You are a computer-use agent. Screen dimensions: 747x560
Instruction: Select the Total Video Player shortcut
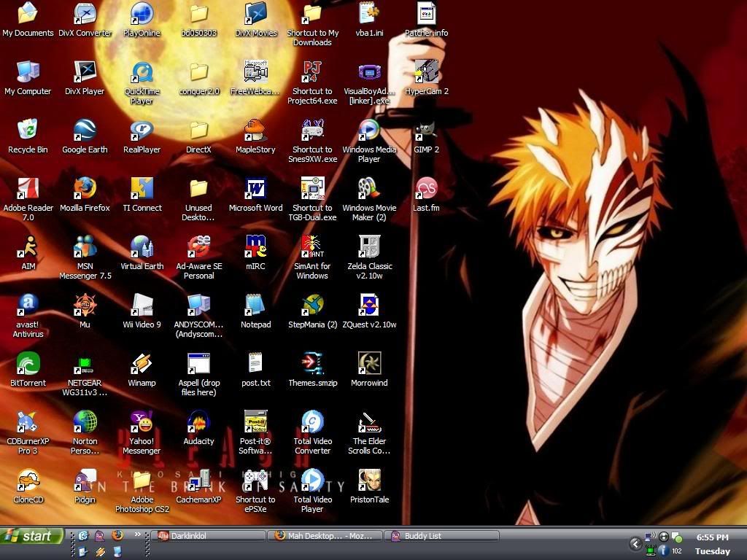click(312, 491)
